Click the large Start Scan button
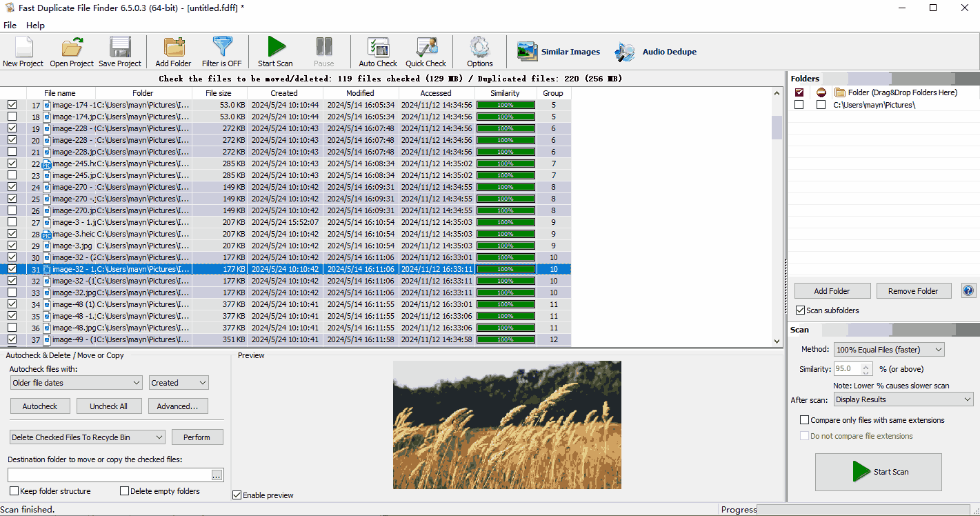Image resolution: width=980 pixels, height=516 pixels. click(x=879, y=472)
